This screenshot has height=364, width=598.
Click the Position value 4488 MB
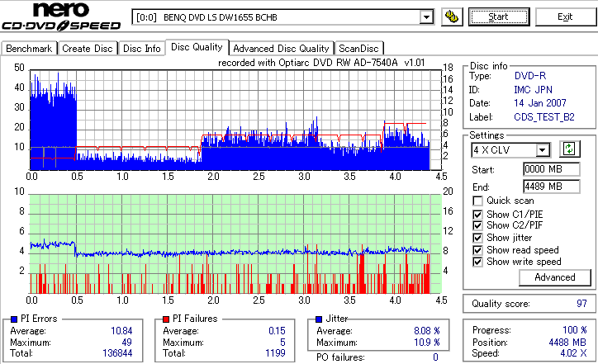click(x=567, y=343)
